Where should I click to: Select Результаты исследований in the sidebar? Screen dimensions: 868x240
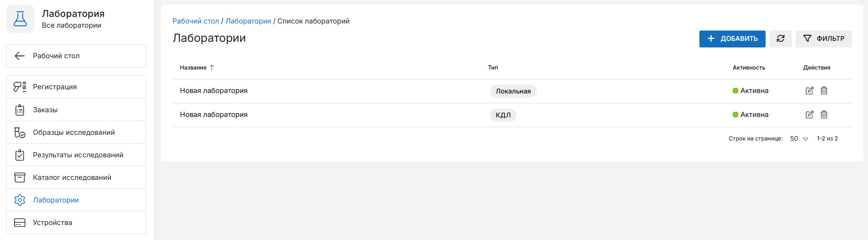(x=78, y=155)
